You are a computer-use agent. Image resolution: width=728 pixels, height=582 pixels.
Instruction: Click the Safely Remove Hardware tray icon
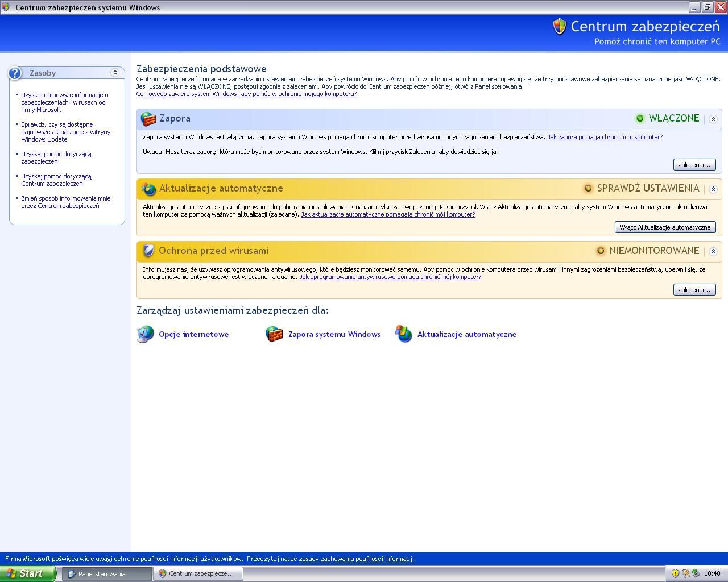point(696,573)
